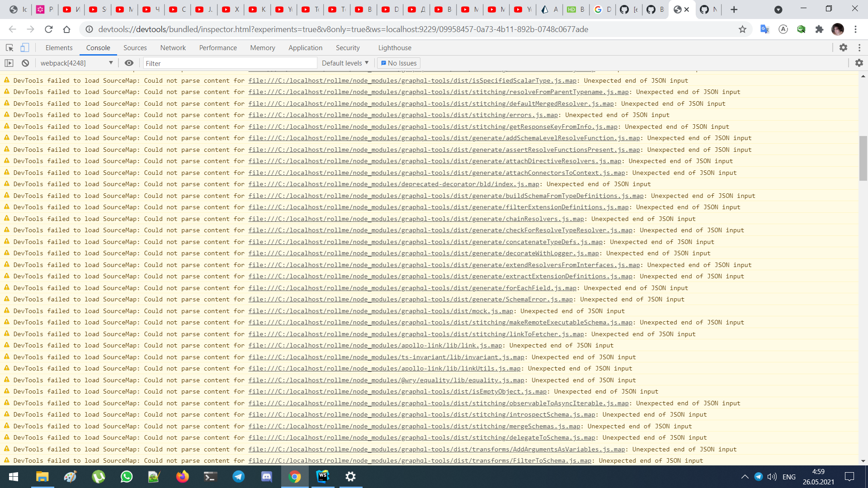Switch to the Memory tab

263,48
